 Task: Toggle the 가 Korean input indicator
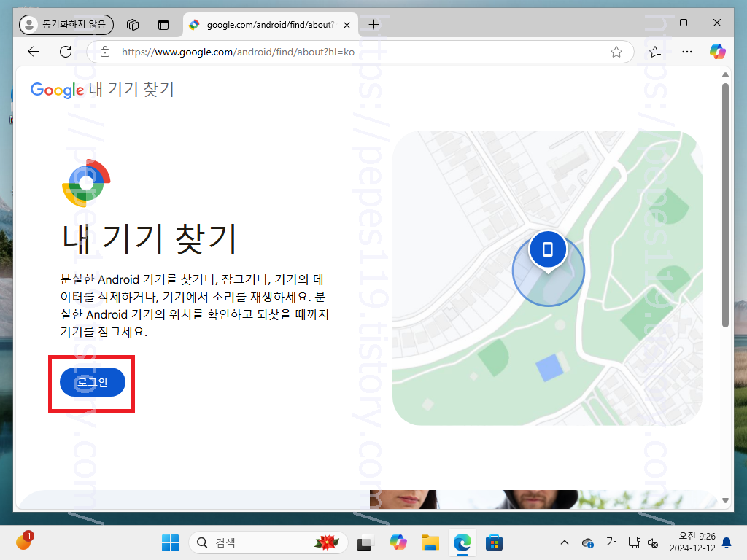click(x=611, y=542)
